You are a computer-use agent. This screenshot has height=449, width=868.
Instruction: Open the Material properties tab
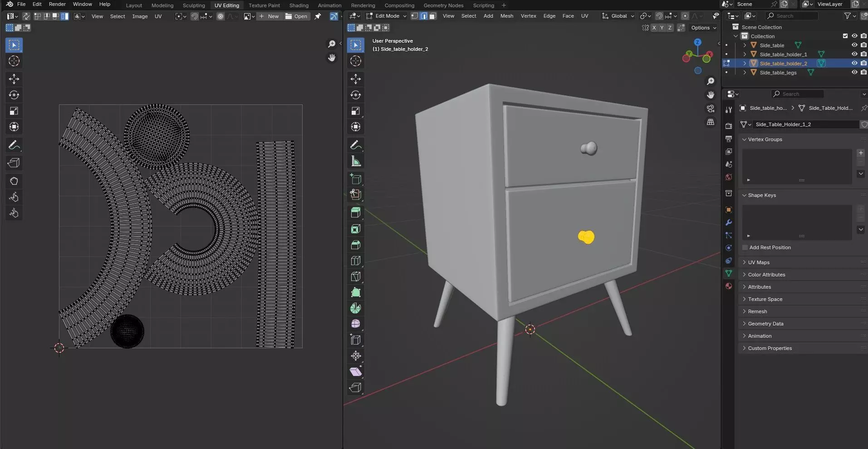[x=729, y=286]
